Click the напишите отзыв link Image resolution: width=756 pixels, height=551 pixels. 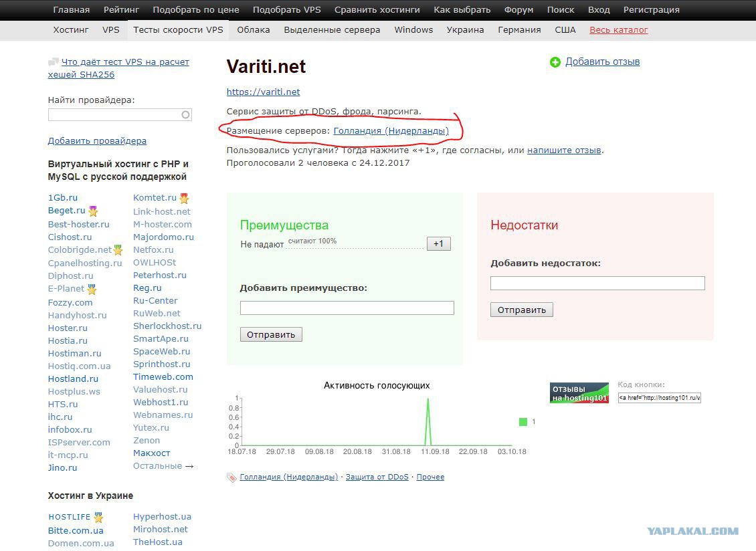[x=564, y=150]
